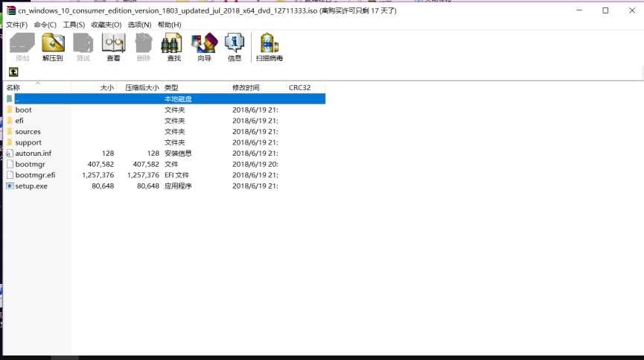
Task: Select the boot folder name
Action: tap(23, 110)
